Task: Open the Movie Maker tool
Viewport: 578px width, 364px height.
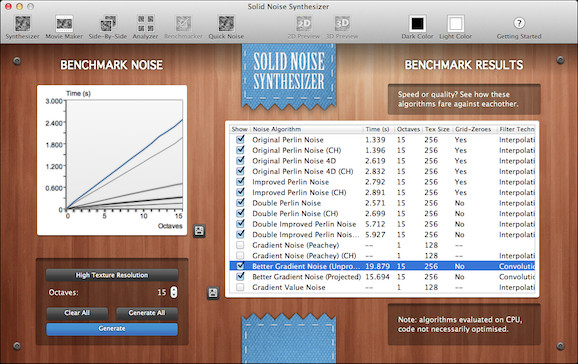Action: 64,27
